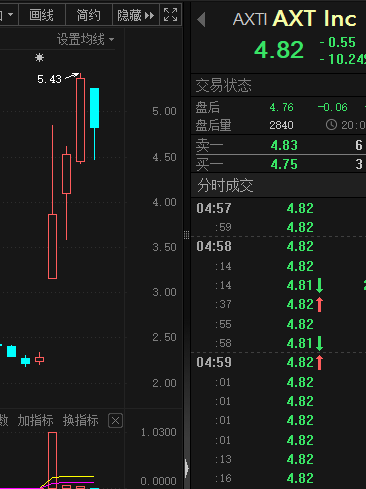Click the clock icon beside 20:0 time

[x=331, y=125]
